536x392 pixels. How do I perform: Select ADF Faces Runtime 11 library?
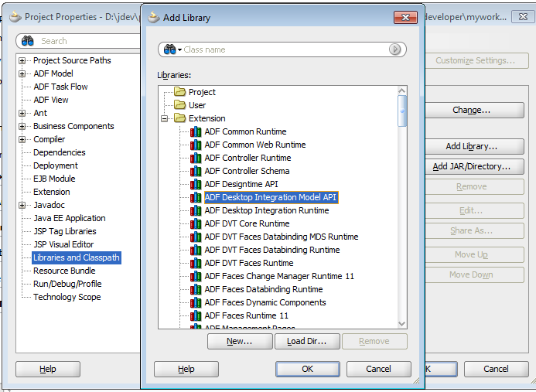[x=246, y=315]
